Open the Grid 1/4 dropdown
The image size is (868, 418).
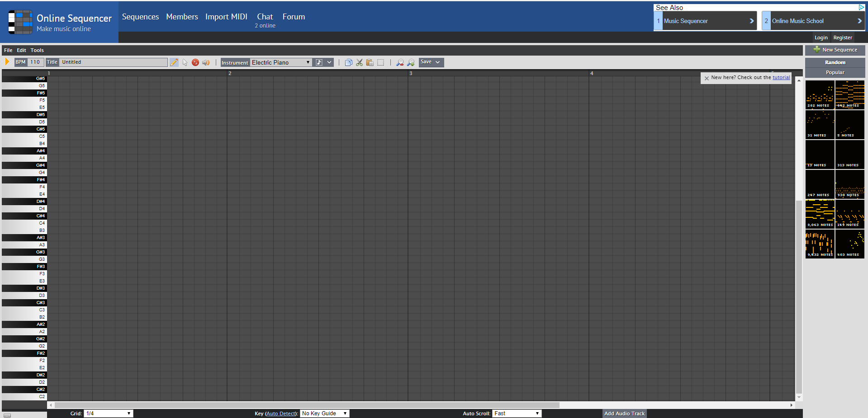109,413
